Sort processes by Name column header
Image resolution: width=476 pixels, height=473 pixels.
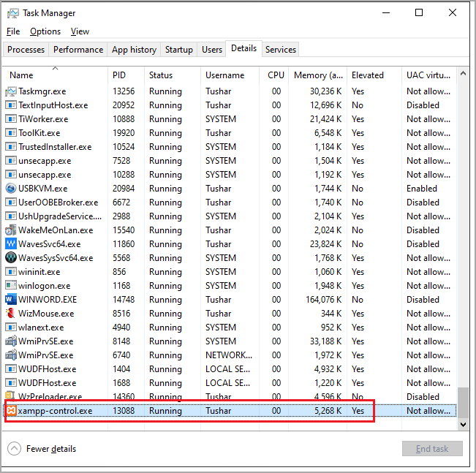click(x=22, y=75)
